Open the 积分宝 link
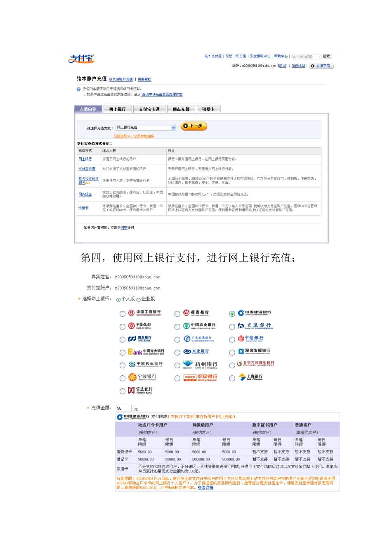The height and width of the screenshot is (555, 392). (x=241, y=57)
